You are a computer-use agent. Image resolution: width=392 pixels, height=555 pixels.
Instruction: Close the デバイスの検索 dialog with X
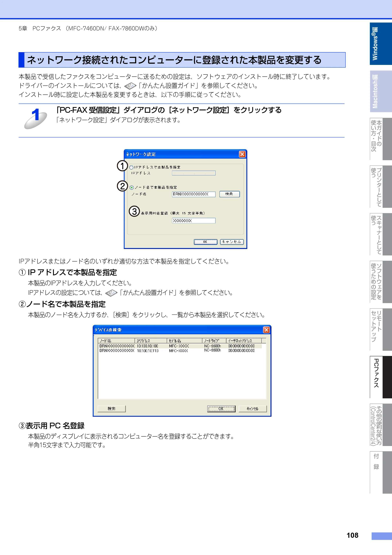(266, 330)
